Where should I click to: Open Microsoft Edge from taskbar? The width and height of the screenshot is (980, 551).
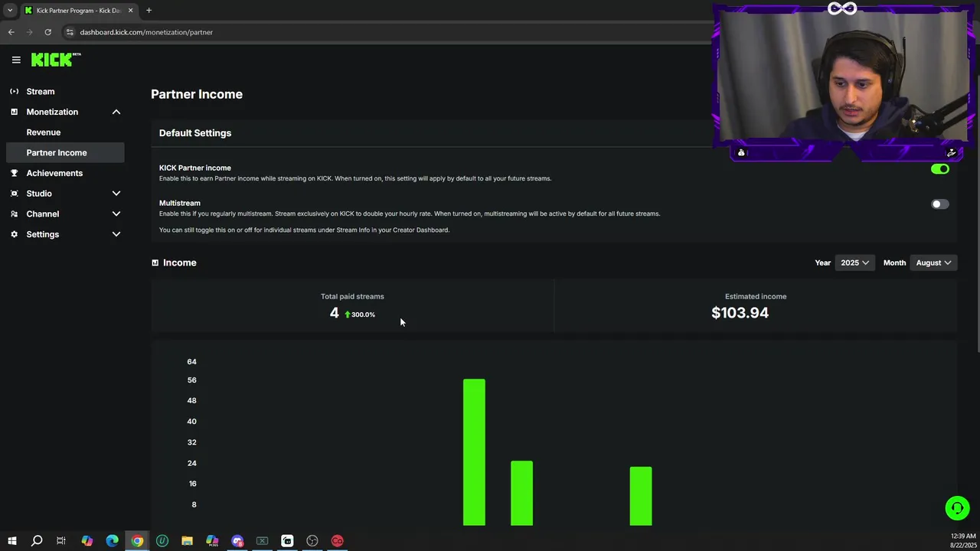point(112,541)
